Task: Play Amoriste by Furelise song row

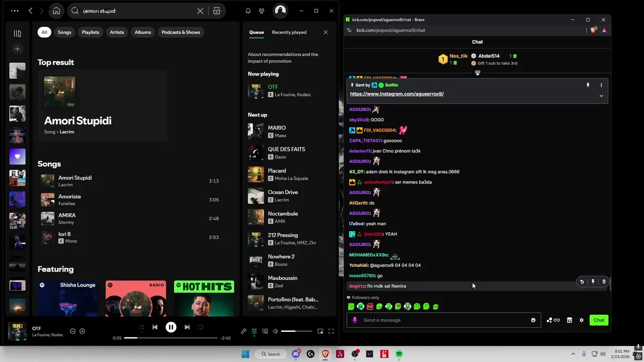Action: (x=132, y=200)
